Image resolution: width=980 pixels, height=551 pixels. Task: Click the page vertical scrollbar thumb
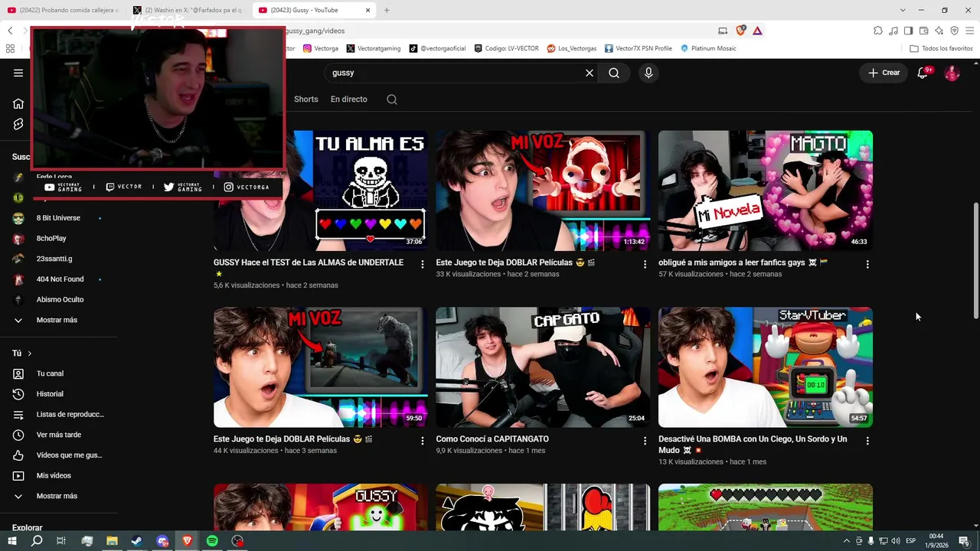(975, 261)
